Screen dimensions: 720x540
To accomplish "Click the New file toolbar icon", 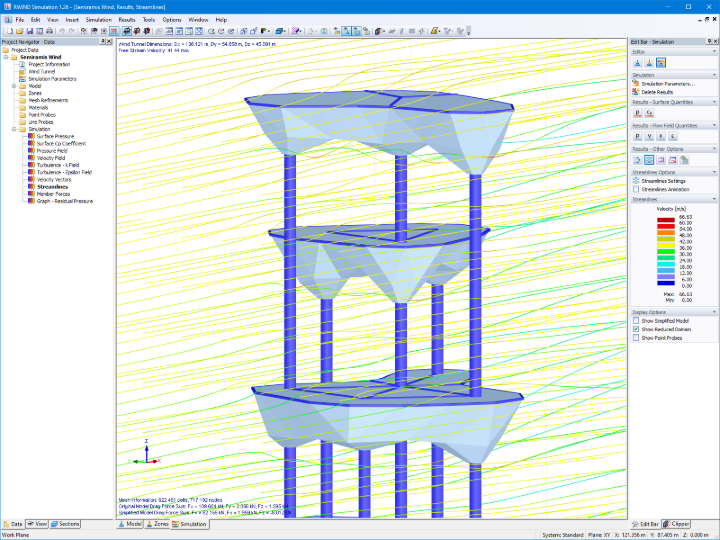I will pos(10,31).
